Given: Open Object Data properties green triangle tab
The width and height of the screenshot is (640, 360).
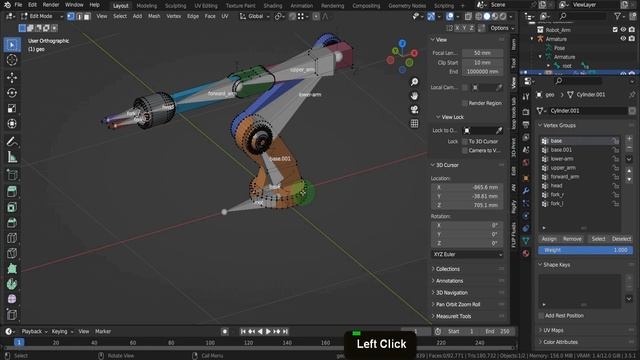Looking at the screenshot, I should (x=526, y=241).
